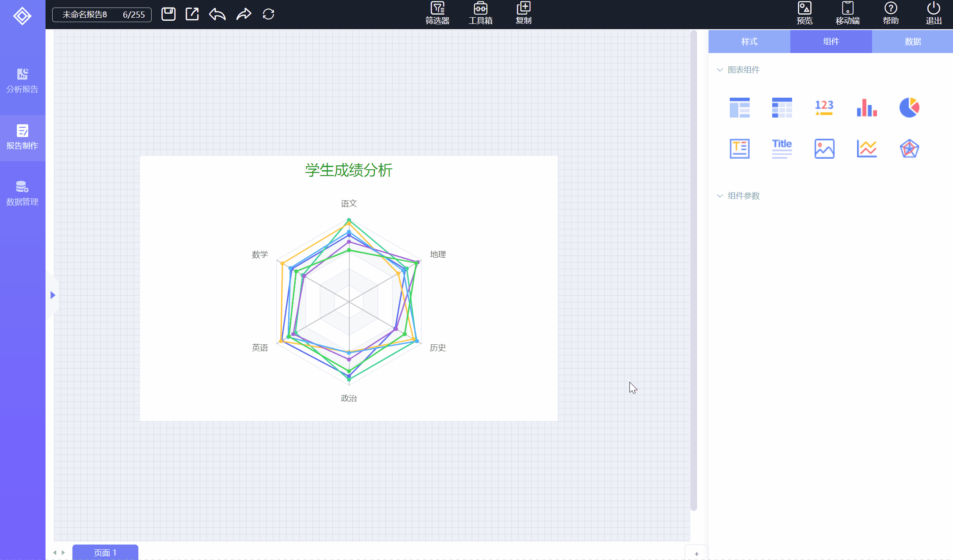Expand the left panel arrow handle
Screen dimensions: 953x560
click(x=53, y=295)
